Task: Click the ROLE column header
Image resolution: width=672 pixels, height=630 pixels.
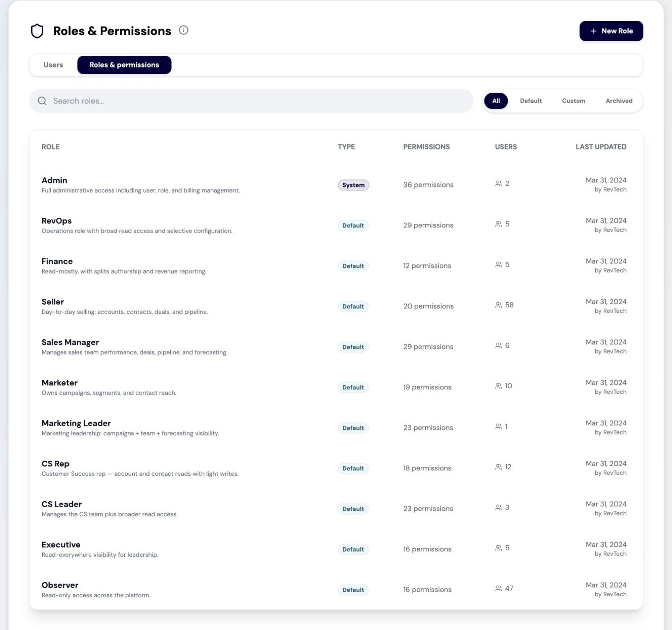Action: pyautogui.click(x=51, y=147)
